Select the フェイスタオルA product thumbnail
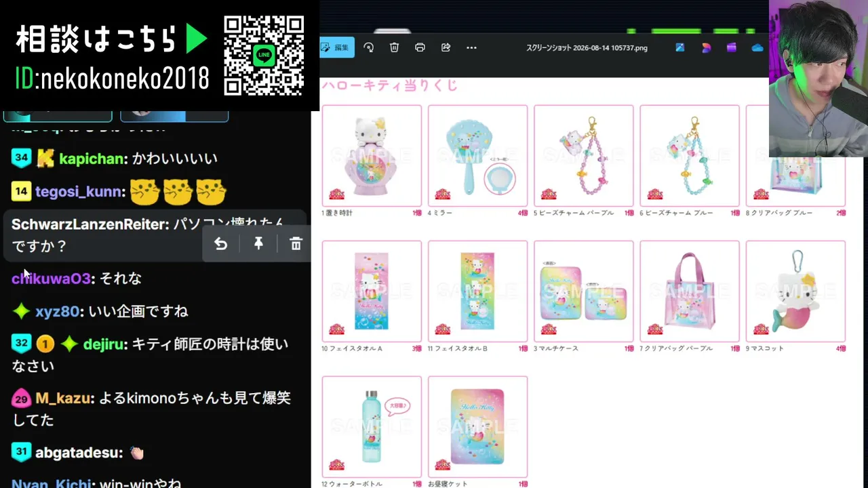Viewport: 868px width, 488px height. pos(372,291)
